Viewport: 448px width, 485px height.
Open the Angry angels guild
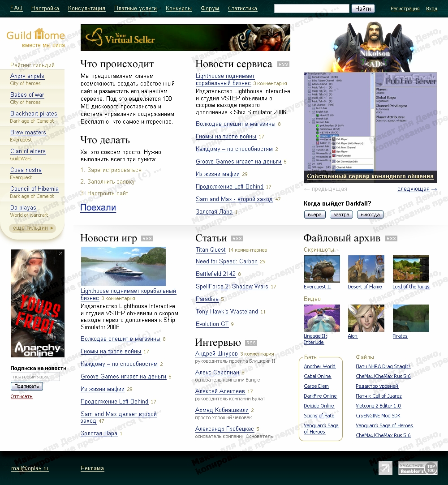pyautogui.click(x=27, y=76)
